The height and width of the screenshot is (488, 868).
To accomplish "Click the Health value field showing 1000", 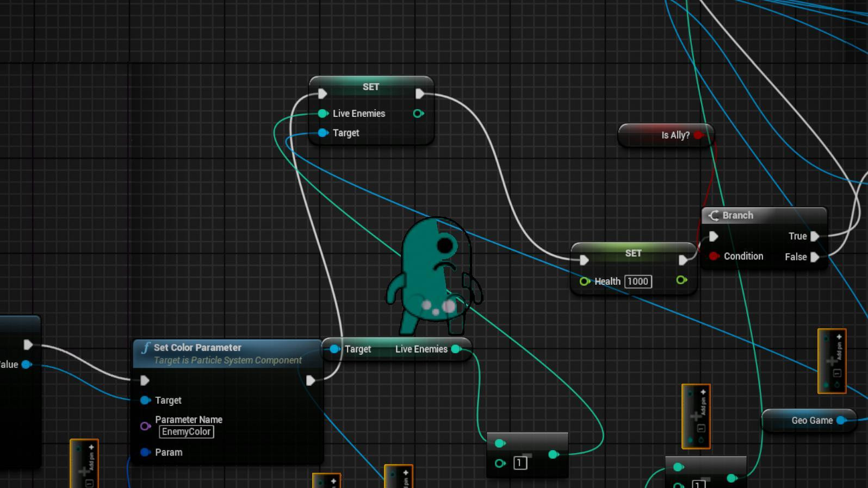I will pos(638,281).
